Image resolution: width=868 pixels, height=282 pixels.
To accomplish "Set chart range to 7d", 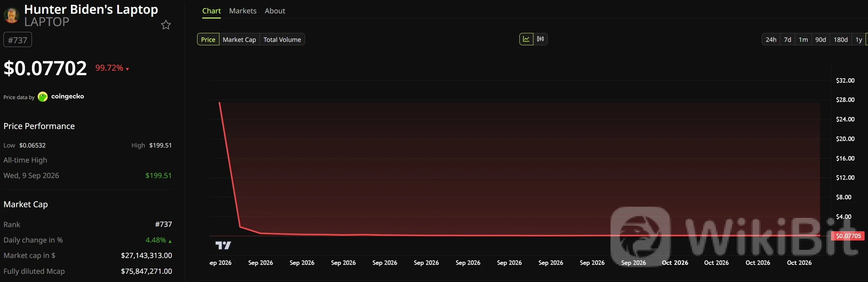I will 787,39.
